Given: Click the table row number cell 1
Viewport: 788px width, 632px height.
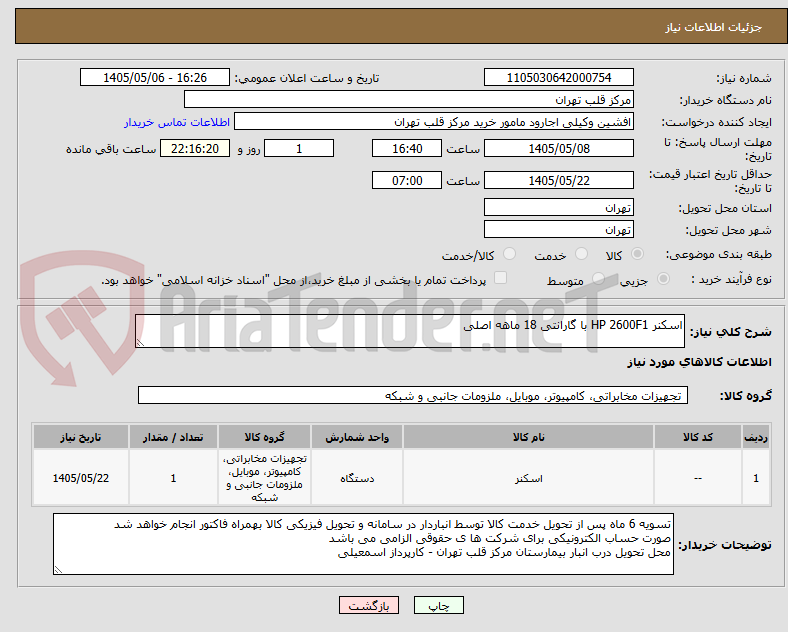Looking at the screenshot, I should [756, 478].
